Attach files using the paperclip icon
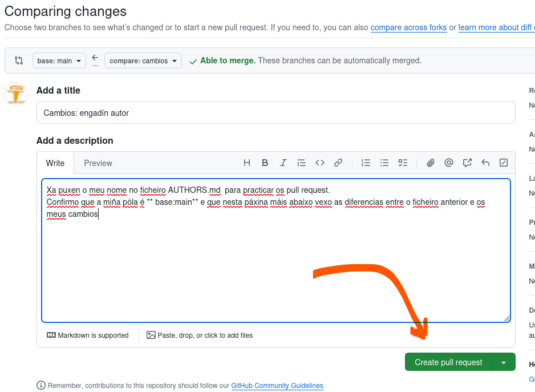The width and height of the screenshot is (535, 392). tap(431, 163)
